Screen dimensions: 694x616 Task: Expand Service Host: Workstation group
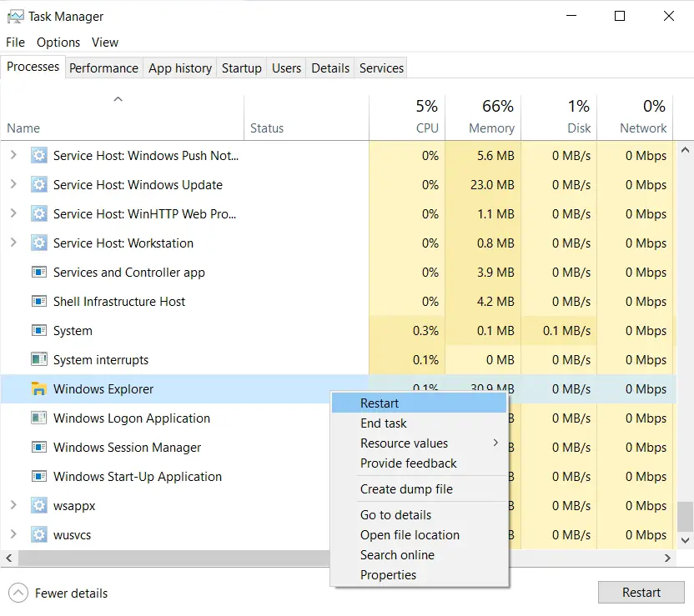13,243
